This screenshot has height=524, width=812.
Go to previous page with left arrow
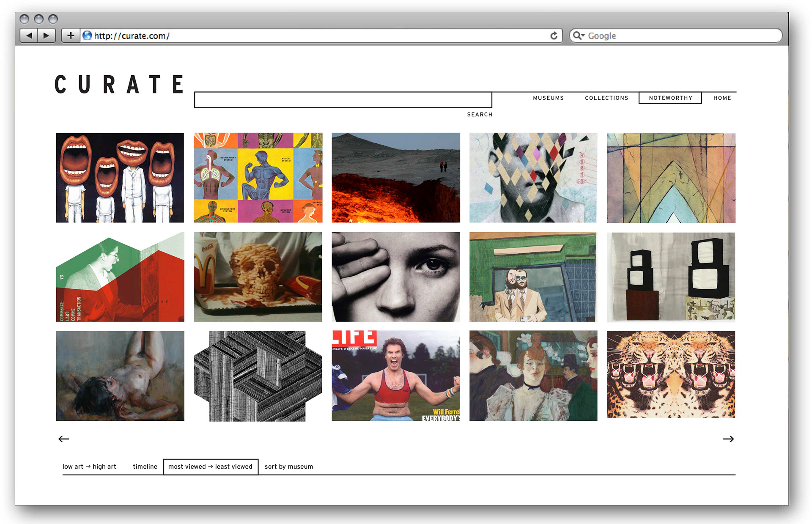(x=63, y=439)
